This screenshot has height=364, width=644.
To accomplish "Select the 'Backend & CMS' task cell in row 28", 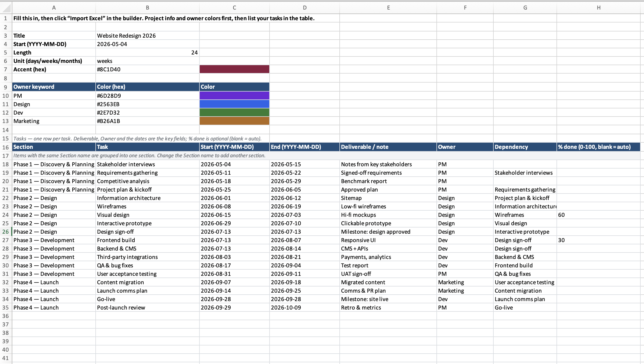I will [148, 249].
